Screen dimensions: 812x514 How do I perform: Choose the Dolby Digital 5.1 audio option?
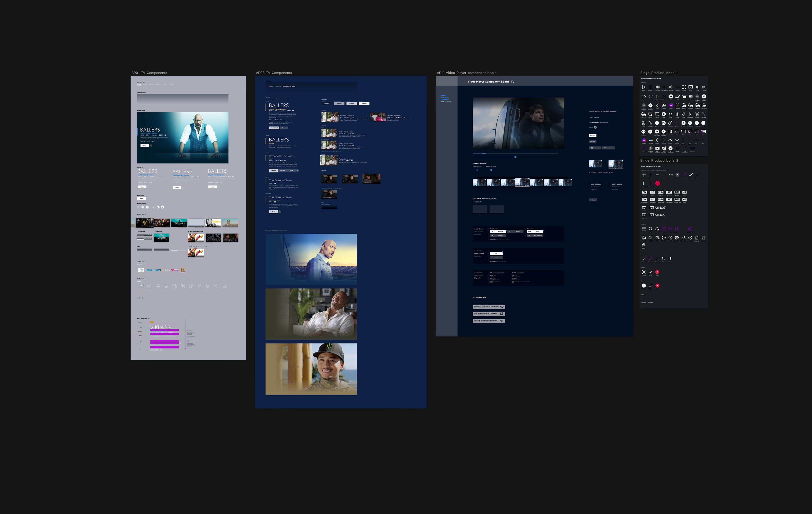click(x=535, y=235)
